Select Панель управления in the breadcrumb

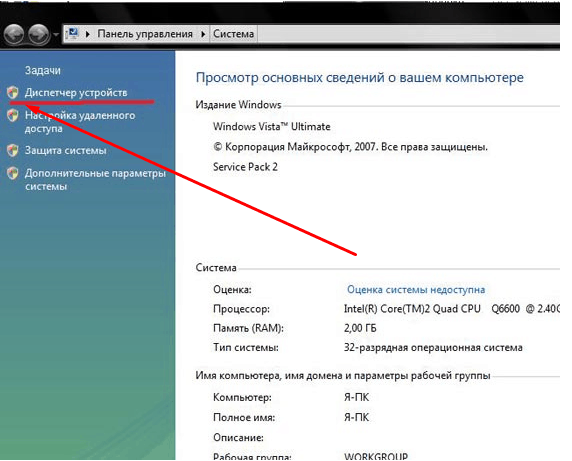coord(145,34)
